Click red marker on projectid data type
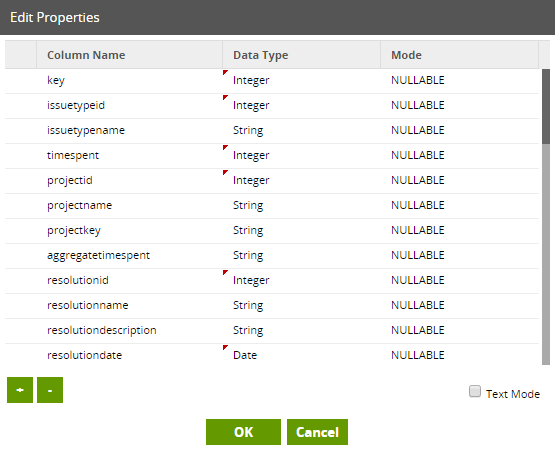 225,172
